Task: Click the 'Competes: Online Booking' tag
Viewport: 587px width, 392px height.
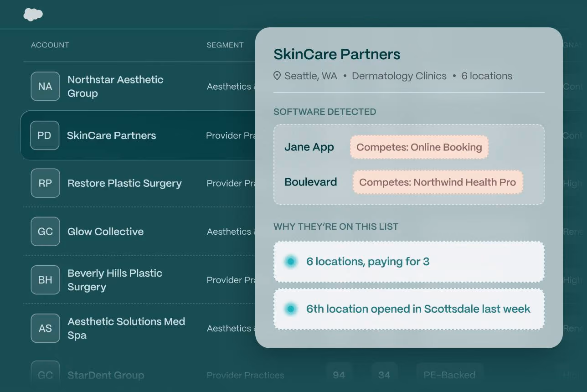Action: click(x=419, y=147)
